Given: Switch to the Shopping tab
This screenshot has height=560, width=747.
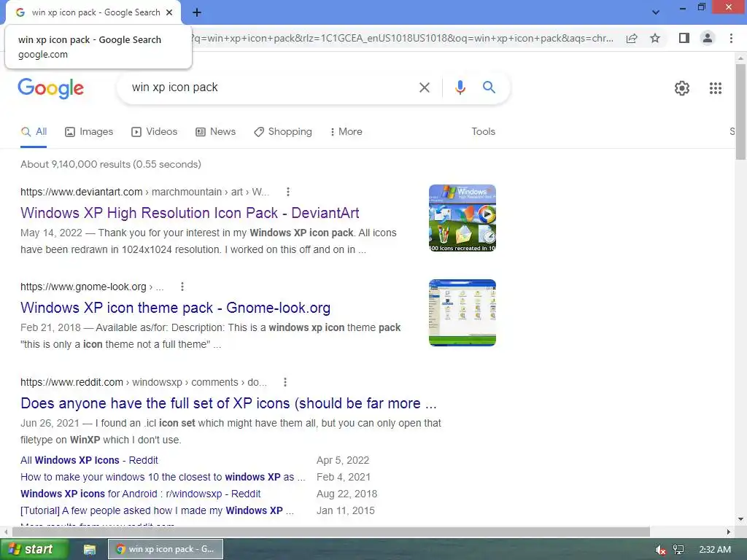Looking at the screenshot, I should pos(283,131).
